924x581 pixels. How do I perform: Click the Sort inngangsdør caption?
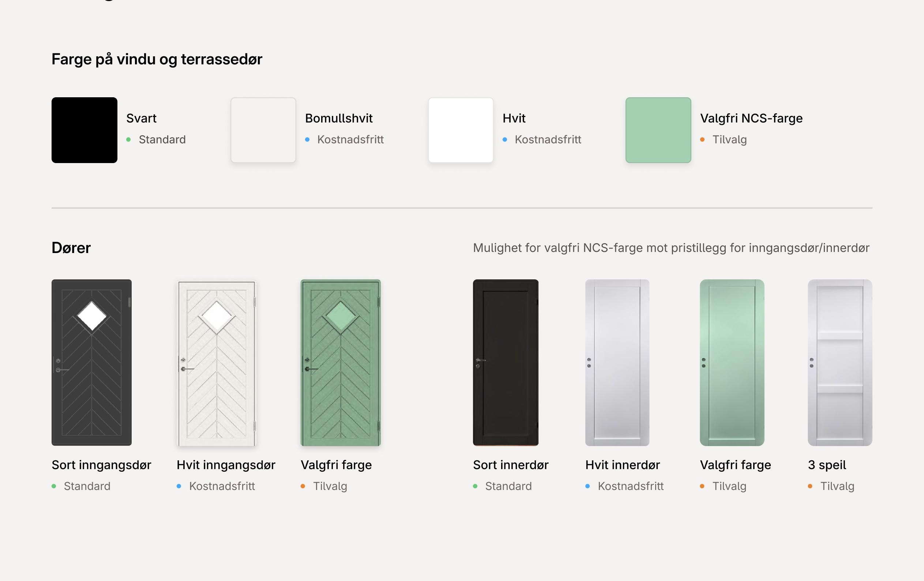pos(102,465)
